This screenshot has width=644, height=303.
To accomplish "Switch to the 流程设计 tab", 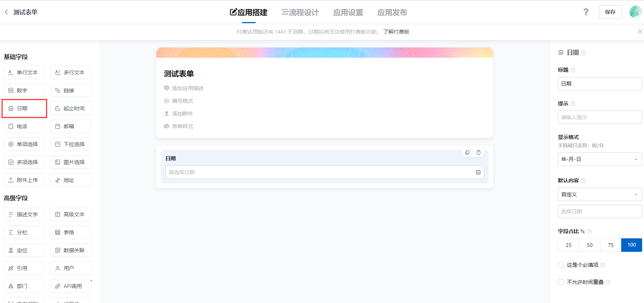I will (300, 12).
